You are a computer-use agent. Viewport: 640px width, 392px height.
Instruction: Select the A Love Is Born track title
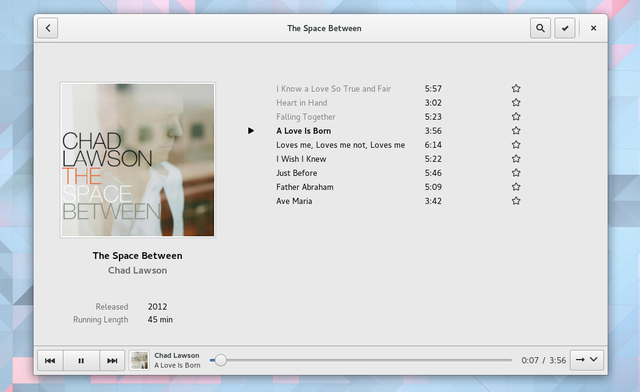[x=304, y=131]
